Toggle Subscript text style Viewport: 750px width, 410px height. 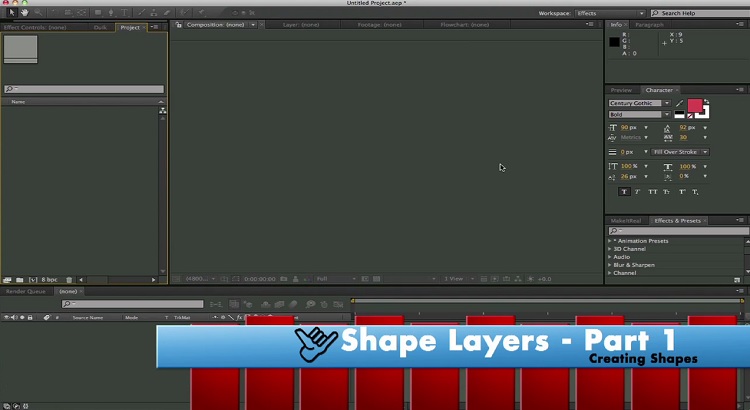tap(695, 192)
